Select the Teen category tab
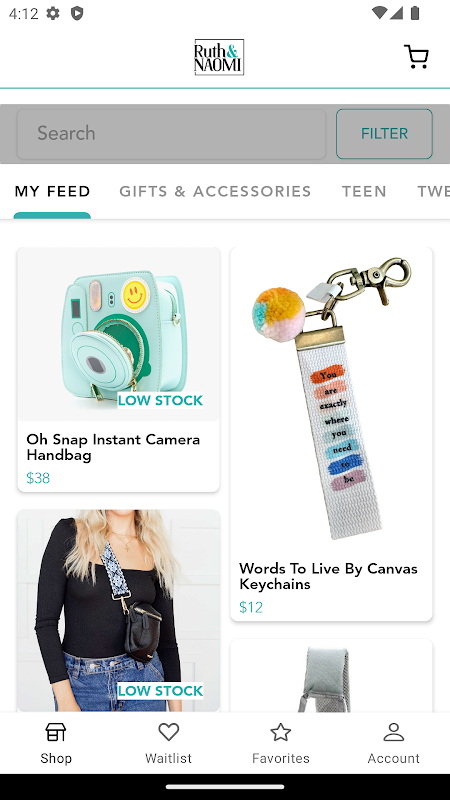Screen dimensions: 450x800 (364, 191)
